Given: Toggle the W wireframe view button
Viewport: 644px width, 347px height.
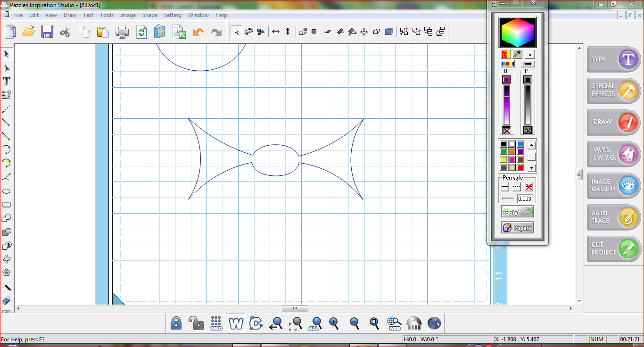Looking at the screenshot, I should [x=236, y=323].
